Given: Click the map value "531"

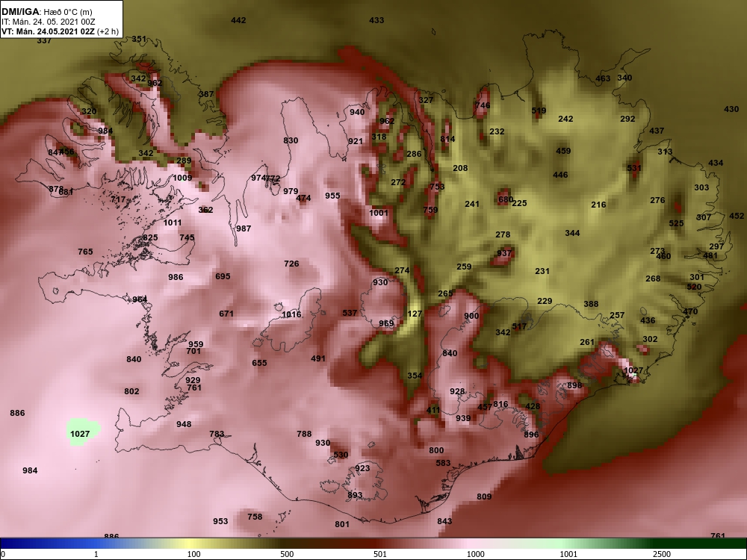Looking at the screenshot, I should [634, 168].
